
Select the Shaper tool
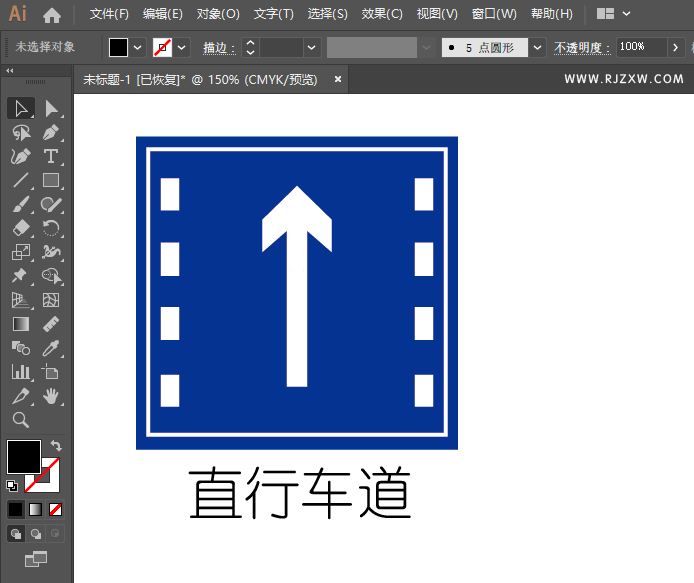coord(51,204)
